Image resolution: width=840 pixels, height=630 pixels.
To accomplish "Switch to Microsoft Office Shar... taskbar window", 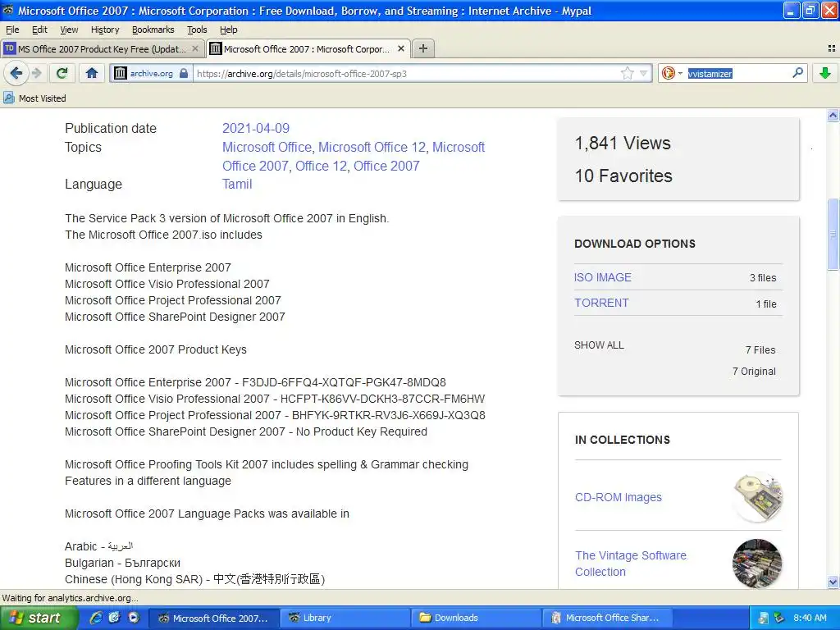I will pyautogui.click(x=607, y=619).
